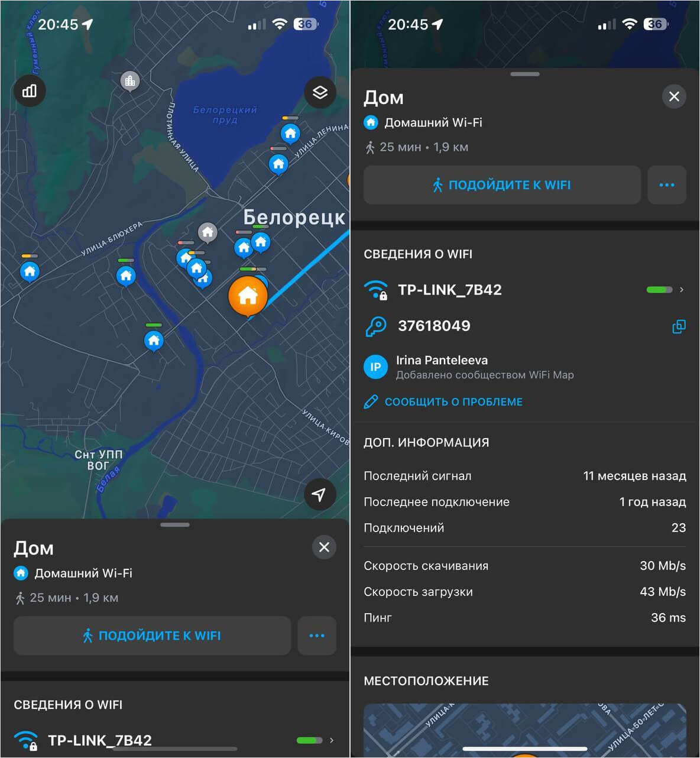Select the southernmost blue WiFi pin on the map

coord(154,340)
